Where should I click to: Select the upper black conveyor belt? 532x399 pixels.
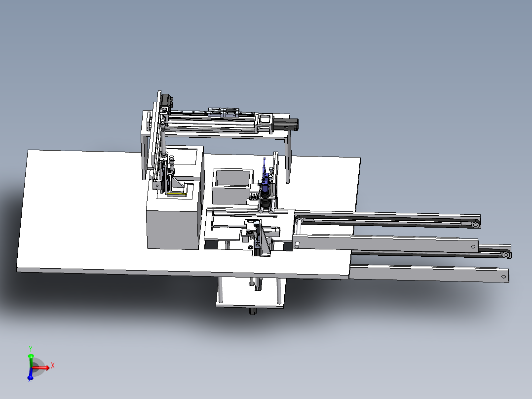(x=387, y=220)
